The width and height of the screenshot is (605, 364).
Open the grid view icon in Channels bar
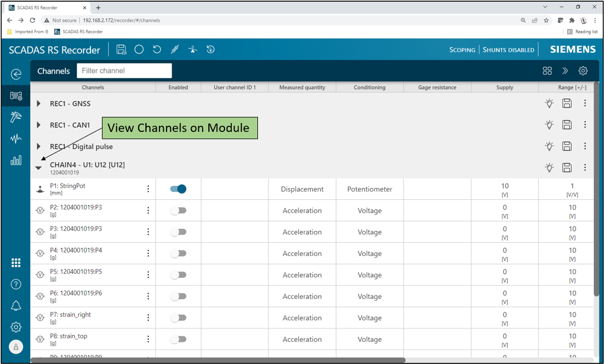coord(547,71)
